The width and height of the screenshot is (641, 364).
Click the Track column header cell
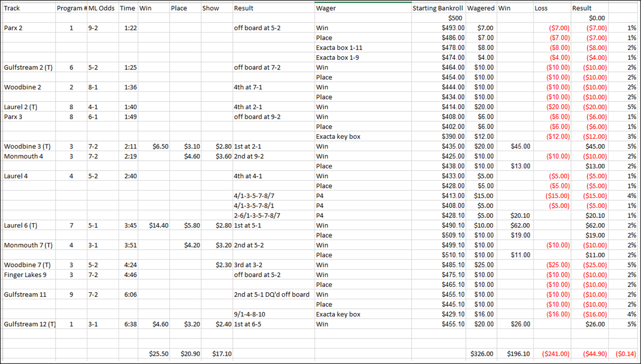(x=29, y=8)
